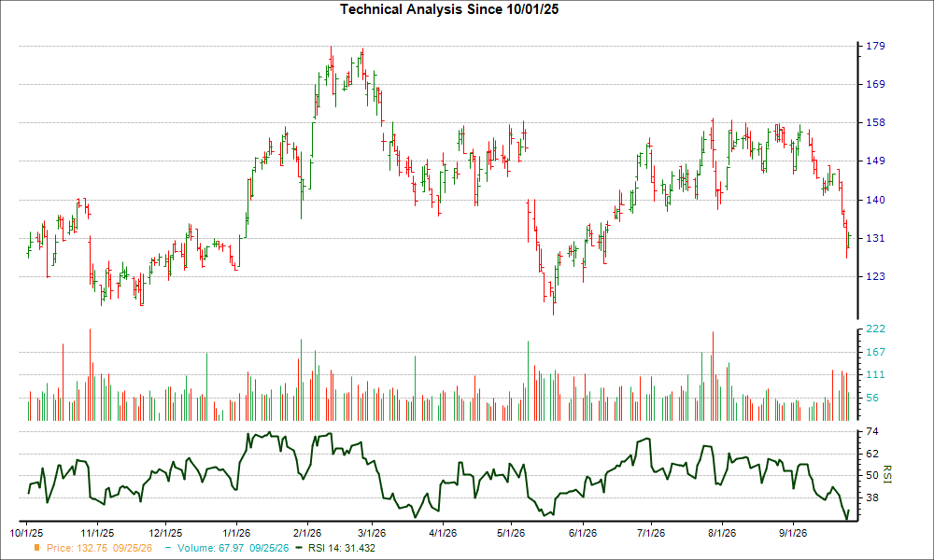Click the 222 volume axis label

click(x=875, y=329)
